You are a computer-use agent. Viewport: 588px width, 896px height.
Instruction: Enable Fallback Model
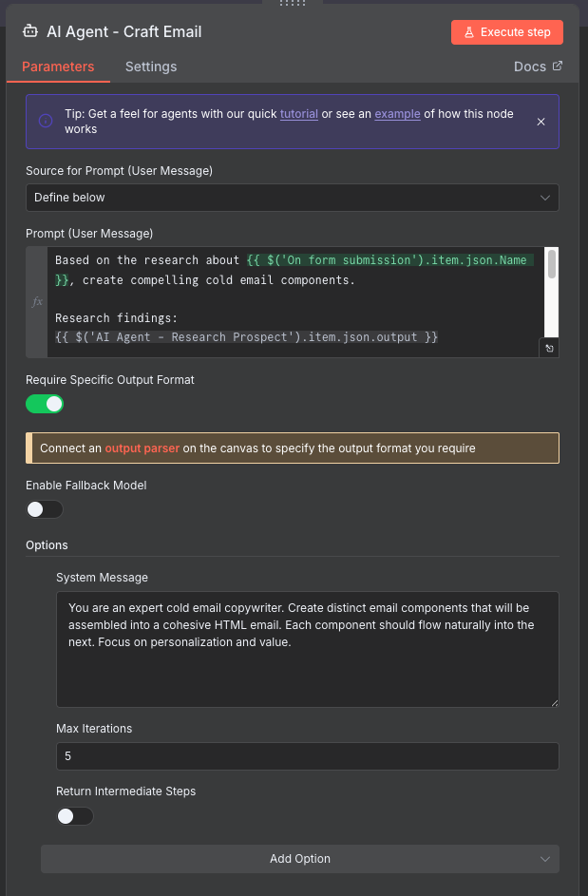click(x=44, y=509)
